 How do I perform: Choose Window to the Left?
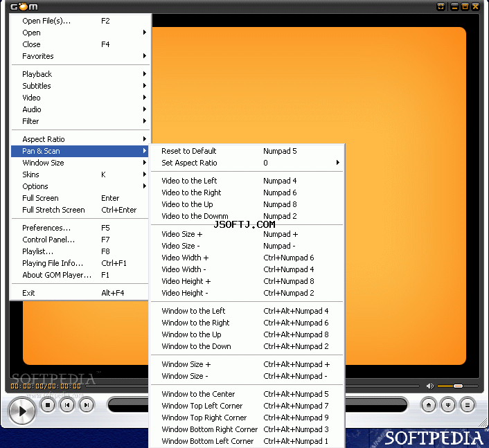[x=247, y=311]
